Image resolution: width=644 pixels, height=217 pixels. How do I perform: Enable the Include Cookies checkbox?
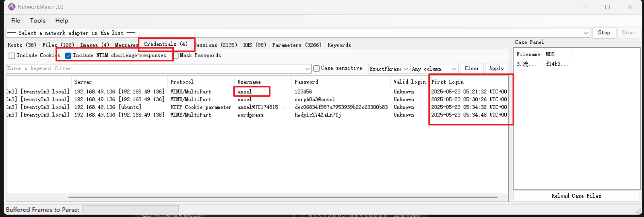pos(12,56)
